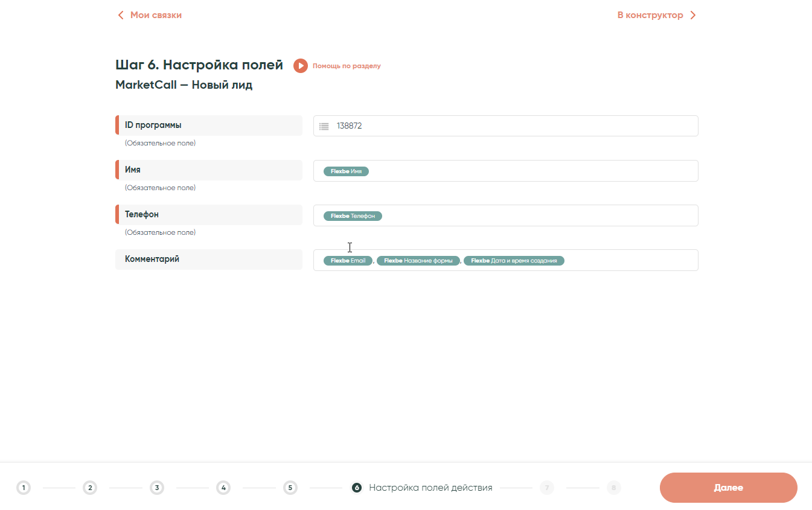Image resolution: width=812 pixels, height=510 pixels.
Task: Open Помощь по разделу help link
Action: (347, 66)
